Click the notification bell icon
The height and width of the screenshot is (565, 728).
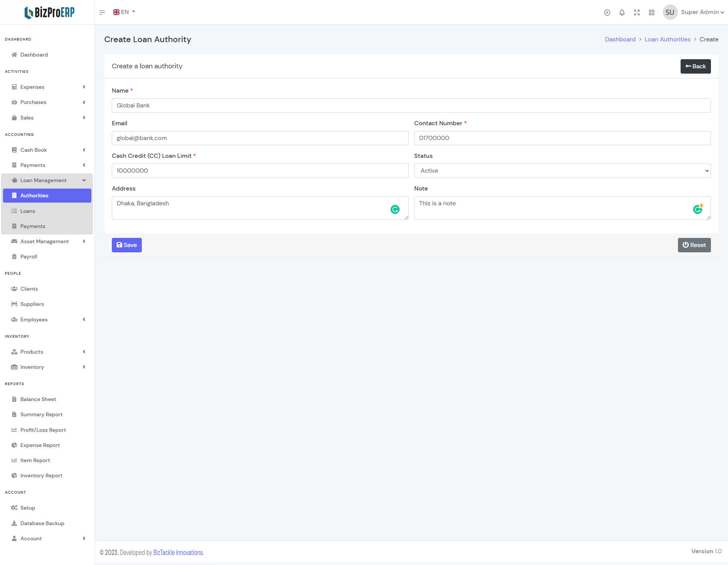pyautogui.click(x=622, y=13)
